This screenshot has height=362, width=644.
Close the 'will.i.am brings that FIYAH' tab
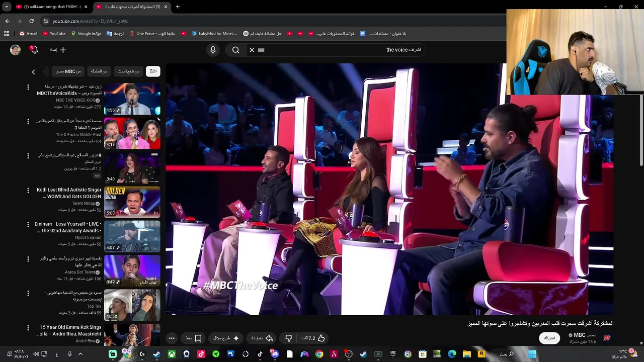86,7
